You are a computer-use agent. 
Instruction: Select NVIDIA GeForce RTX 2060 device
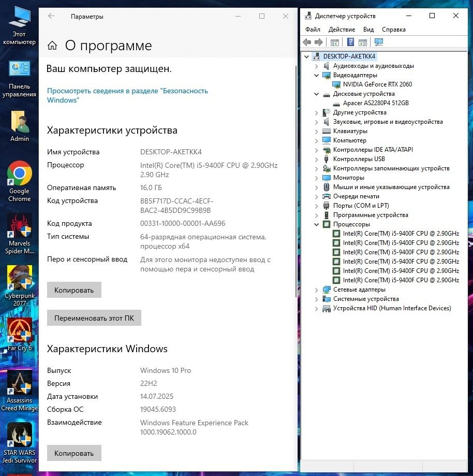pyautogui.click(x=377, y=84)
